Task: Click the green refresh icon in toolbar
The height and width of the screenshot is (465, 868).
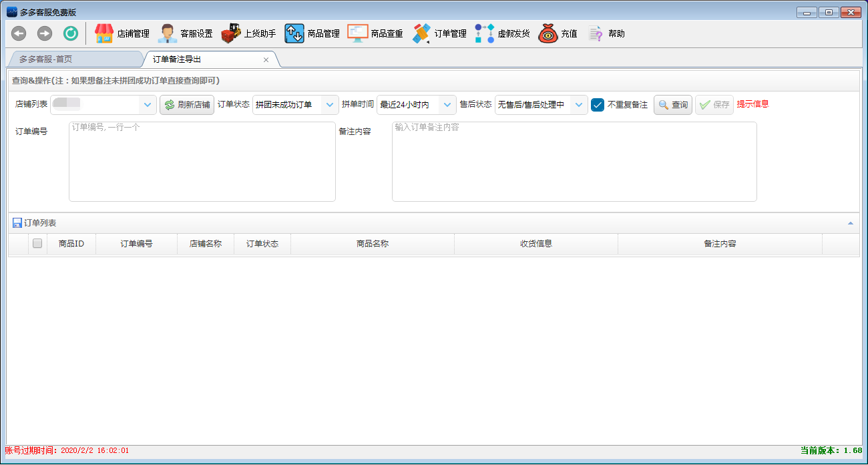Action: point(70,33)
